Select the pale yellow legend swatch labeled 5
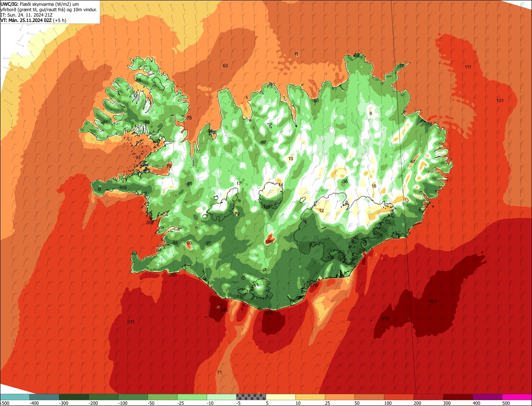Viewport: 532px width, 406px height. [281, 397]
